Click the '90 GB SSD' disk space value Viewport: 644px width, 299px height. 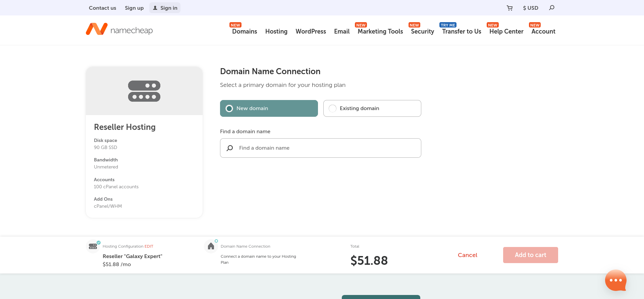(x=106, y=147)
